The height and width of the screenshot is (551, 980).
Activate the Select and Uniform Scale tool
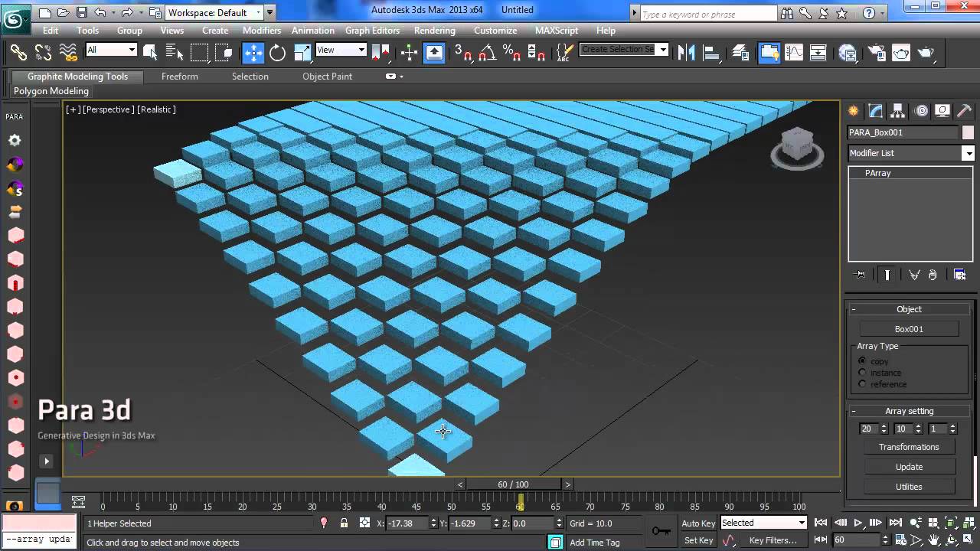[x=302, y=53]
